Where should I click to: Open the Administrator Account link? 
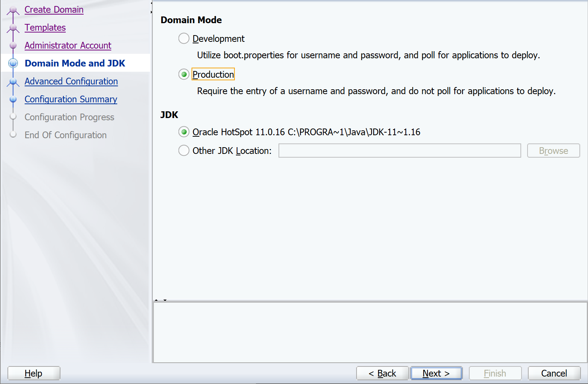pos(68,46)
